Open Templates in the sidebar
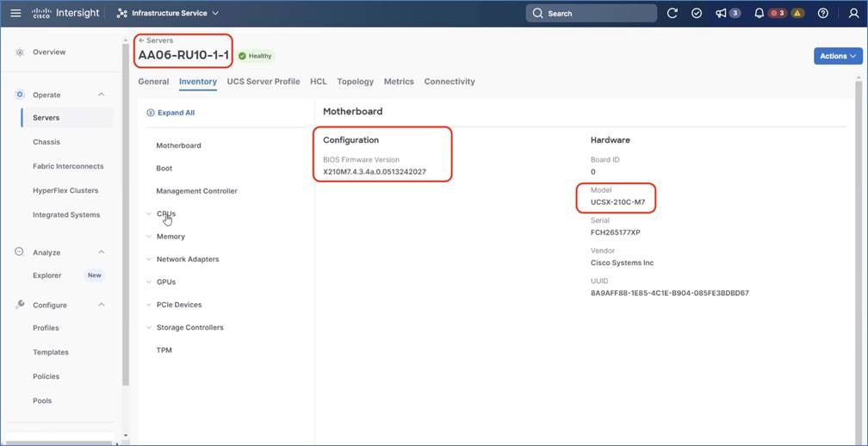 point(50,352)
